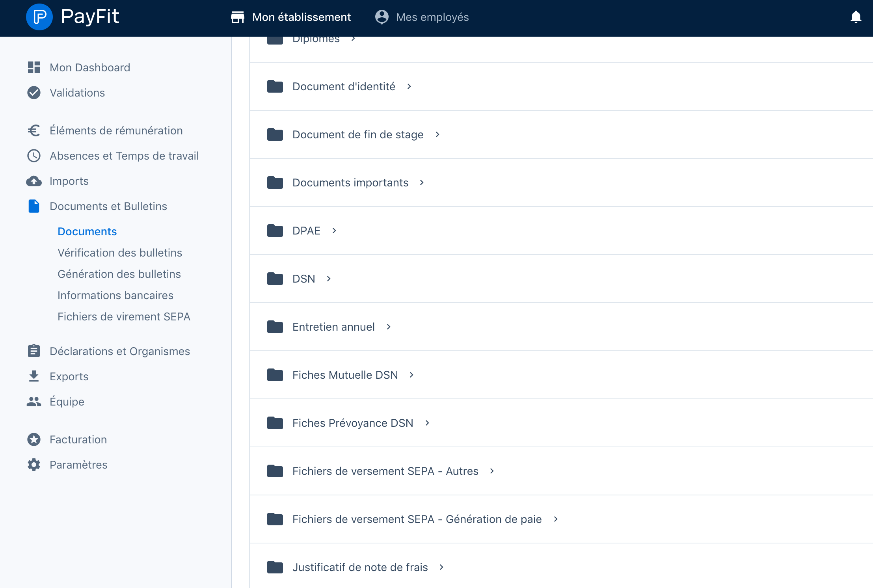The image size is (873, 588).
Task: Switch to the Mes employés tab
Action: [x=422, y=17]
